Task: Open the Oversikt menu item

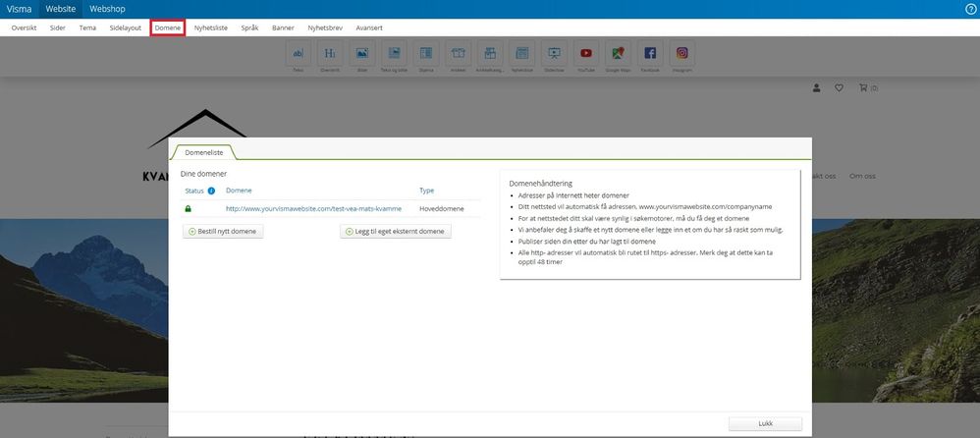Action: pyautogui.click(x=24, y=28)
